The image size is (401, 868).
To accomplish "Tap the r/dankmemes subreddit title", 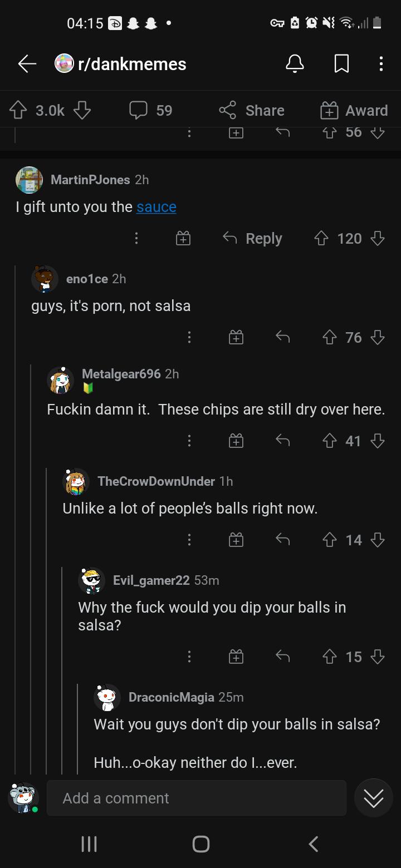I will coord(130,63).
